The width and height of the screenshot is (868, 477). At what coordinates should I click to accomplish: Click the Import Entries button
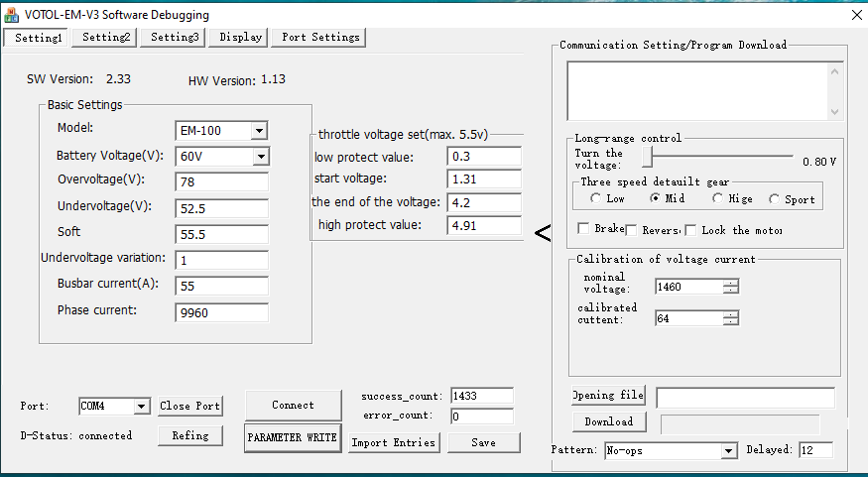pyautogui.click(x=393, y=442)
